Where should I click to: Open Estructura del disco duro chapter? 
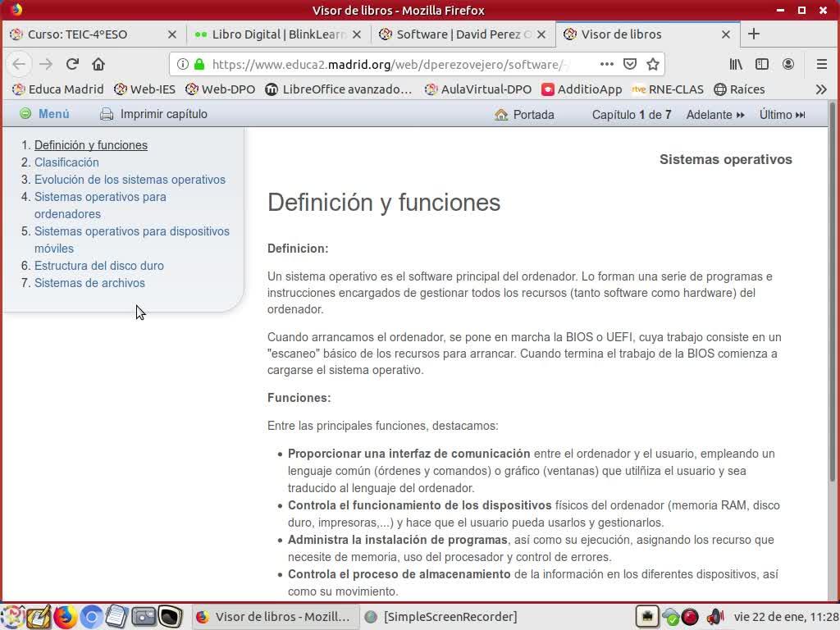tap(99, 266)
